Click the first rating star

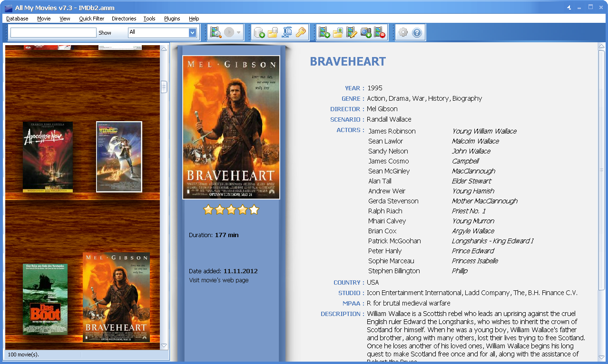tap(208, 210)
